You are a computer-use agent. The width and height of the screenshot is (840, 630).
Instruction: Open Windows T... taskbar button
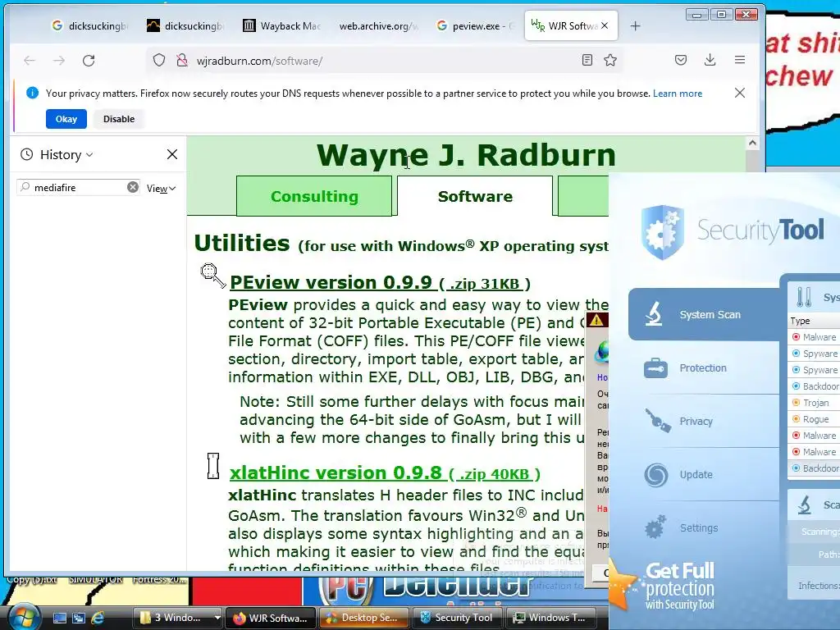(550, 618)
